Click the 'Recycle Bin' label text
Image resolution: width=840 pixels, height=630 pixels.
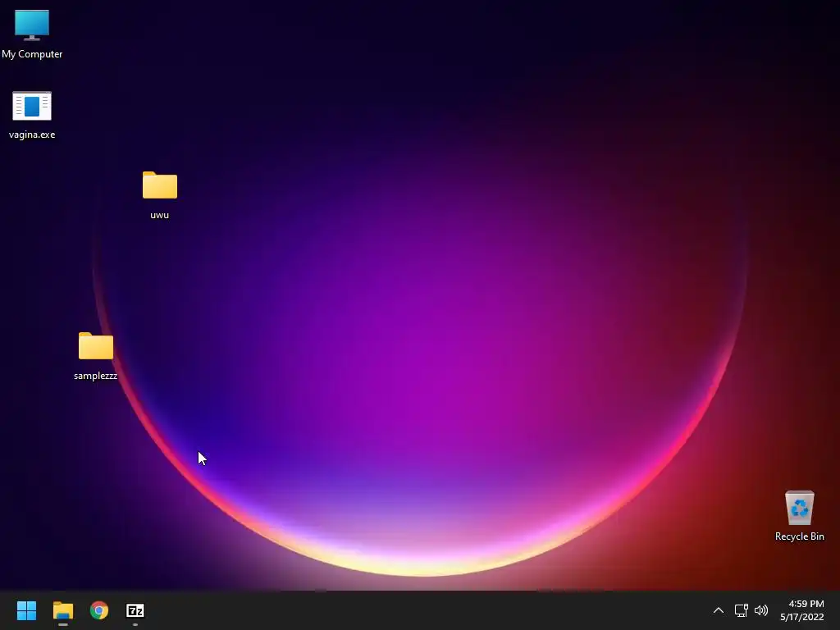799,536
